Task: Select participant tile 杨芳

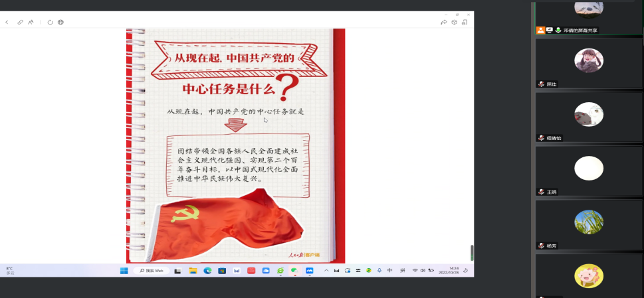Action: click(x=589, y=225)
